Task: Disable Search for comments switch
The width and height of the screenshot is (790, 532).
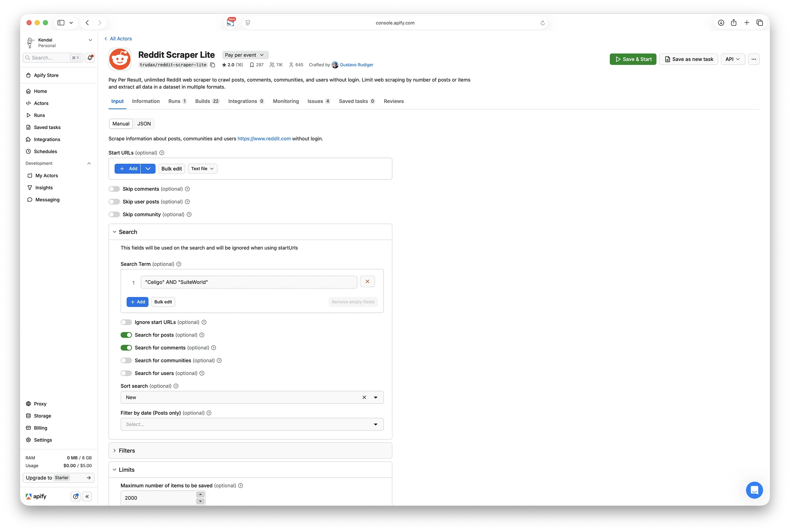Action: 126,348
